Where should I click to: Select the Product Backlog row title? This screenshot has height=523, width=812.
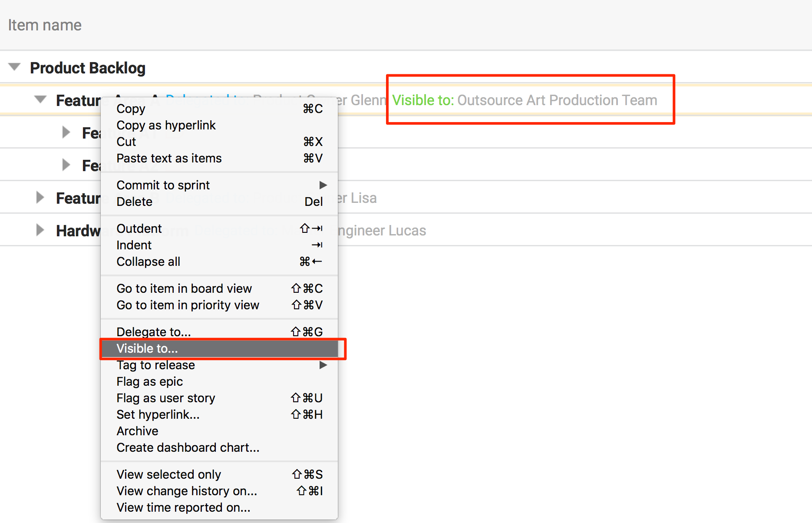click(88, 68)
